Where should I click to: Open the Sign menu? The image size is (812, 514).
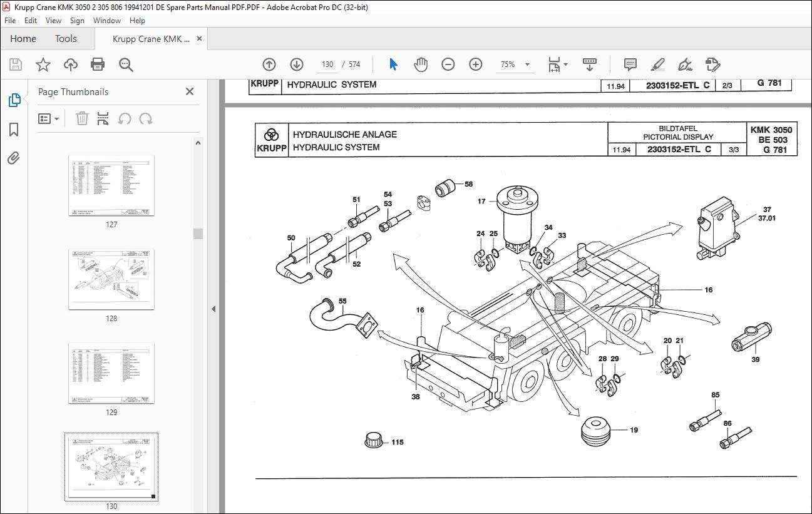click(x=77, y=21)
